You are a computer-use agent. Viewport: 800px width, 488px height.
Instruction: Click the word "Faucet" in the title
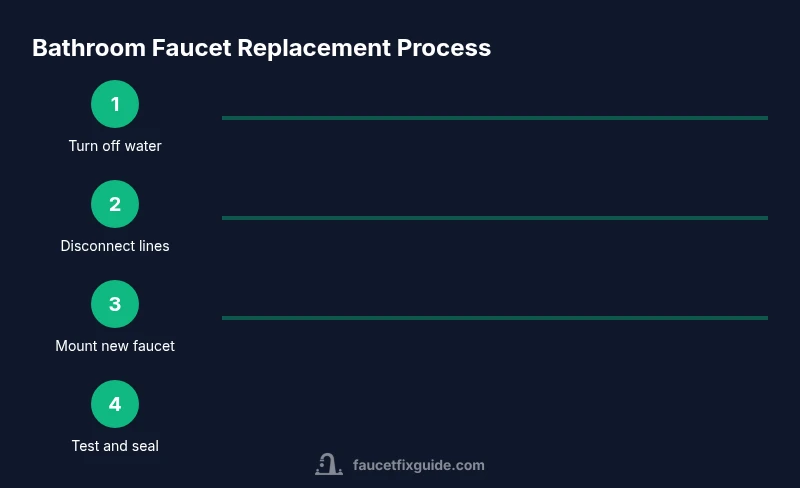click(x=185, y=48)
